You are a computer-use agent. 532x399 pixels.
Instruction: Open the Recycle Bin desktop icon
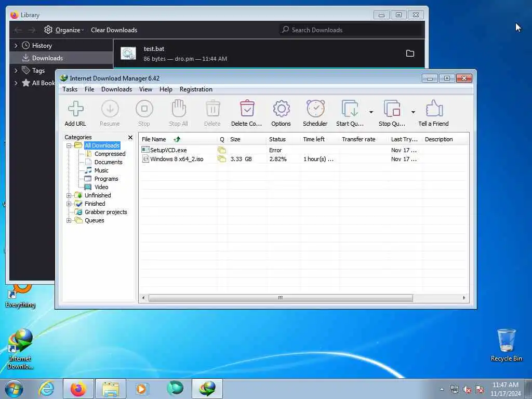(507, 345)
